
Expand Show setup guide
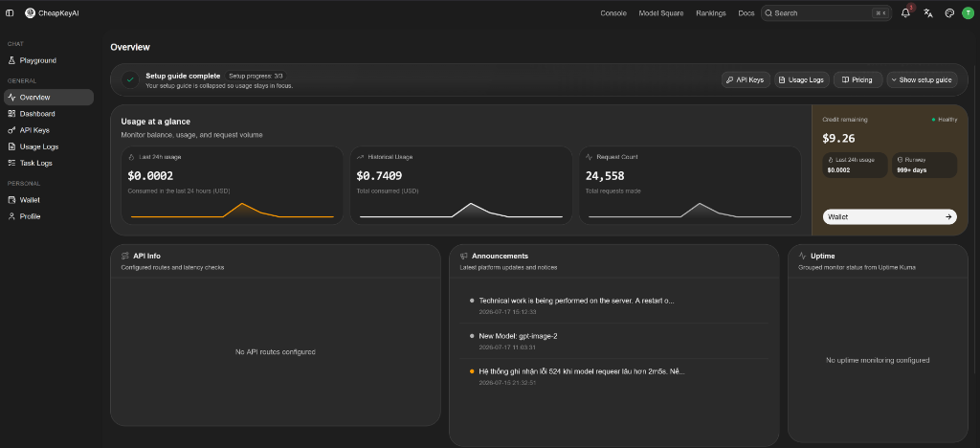coord(922,80)
